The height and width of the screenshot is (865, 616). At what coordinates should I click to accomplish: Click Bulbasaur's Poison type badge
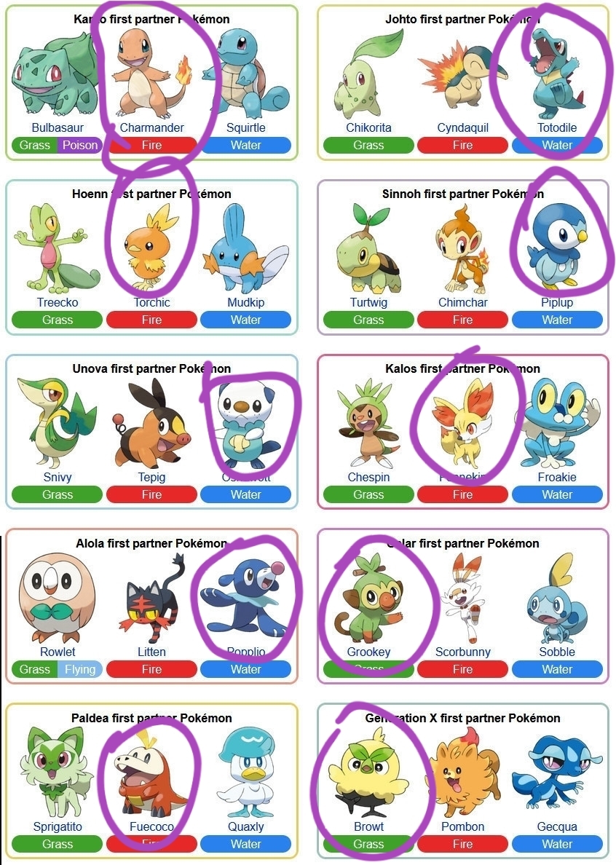pyautogui.click(x=80, y=145)
